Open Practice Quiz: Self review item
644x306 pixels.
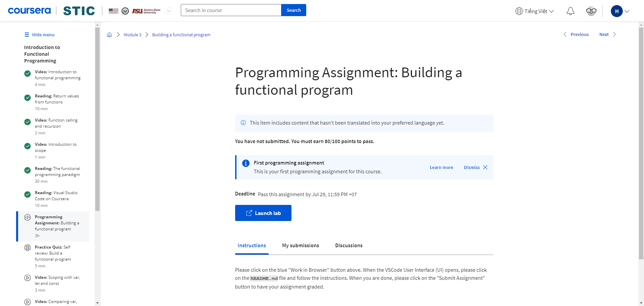coord(53,256)
